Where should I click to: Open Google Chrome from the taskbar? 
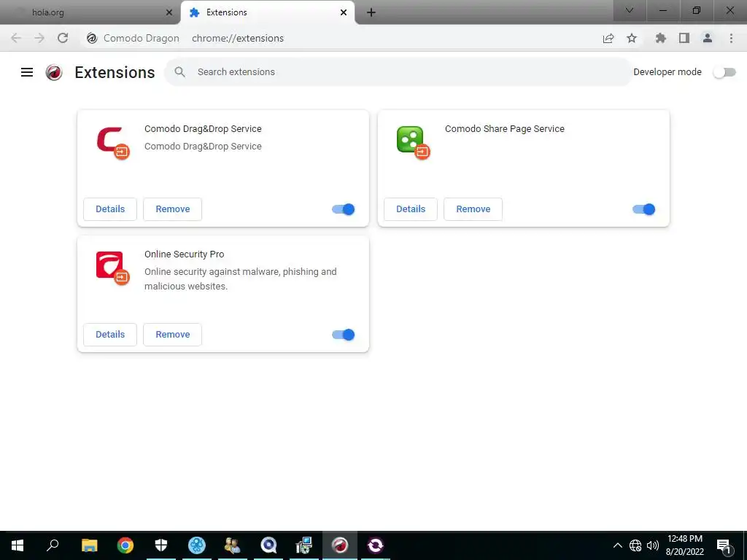tap(125, 545)
